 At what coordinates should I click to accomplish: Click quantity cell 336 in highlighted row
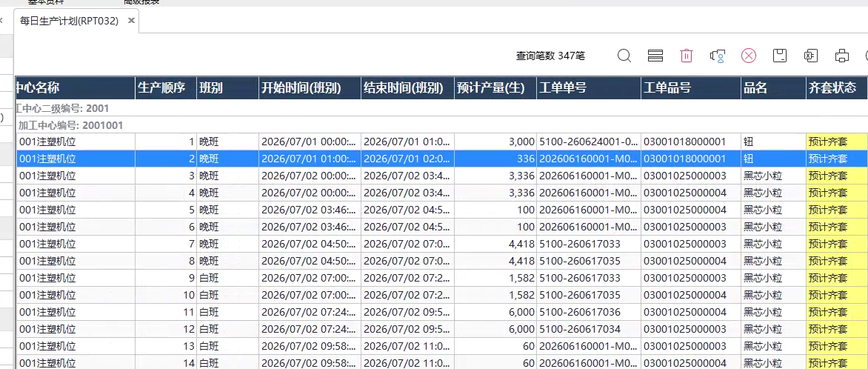[x=495, y=159]
